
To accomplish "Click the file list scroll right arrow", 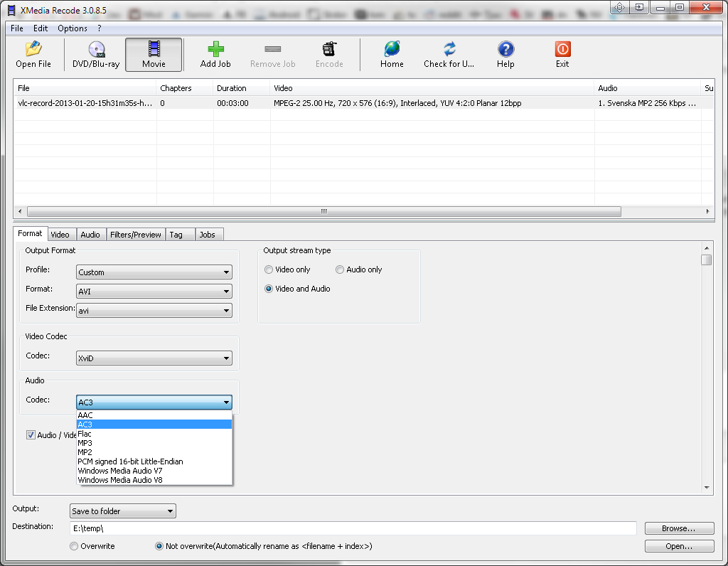I will 707,211.
